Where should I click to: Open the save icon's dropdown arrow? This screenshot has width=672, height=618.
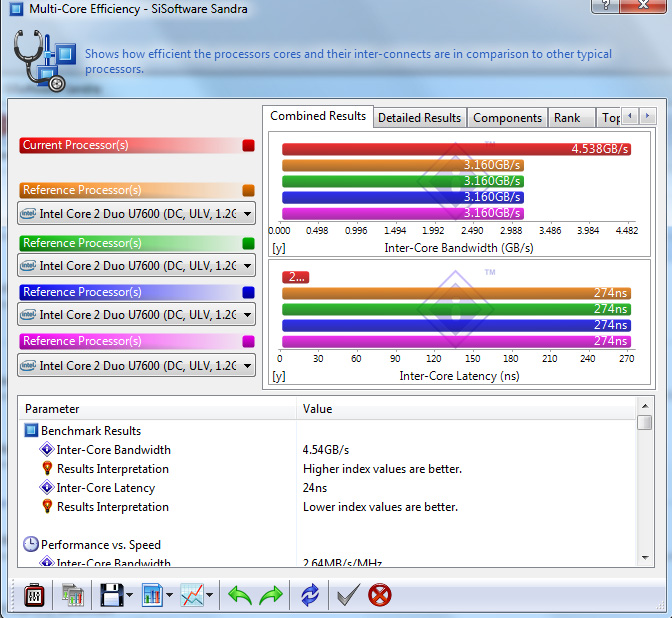[130, 595]
